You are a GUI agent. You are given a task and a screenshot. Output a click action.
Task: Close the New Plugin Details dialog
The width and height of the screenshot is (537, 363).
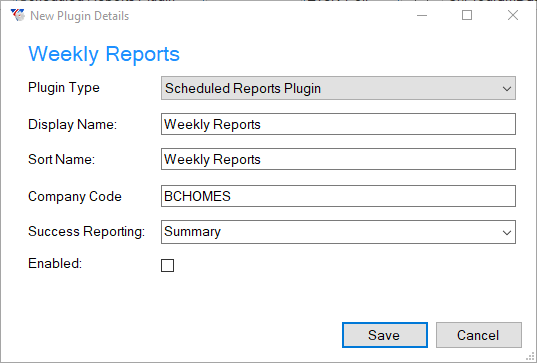[x=513, y=15]
